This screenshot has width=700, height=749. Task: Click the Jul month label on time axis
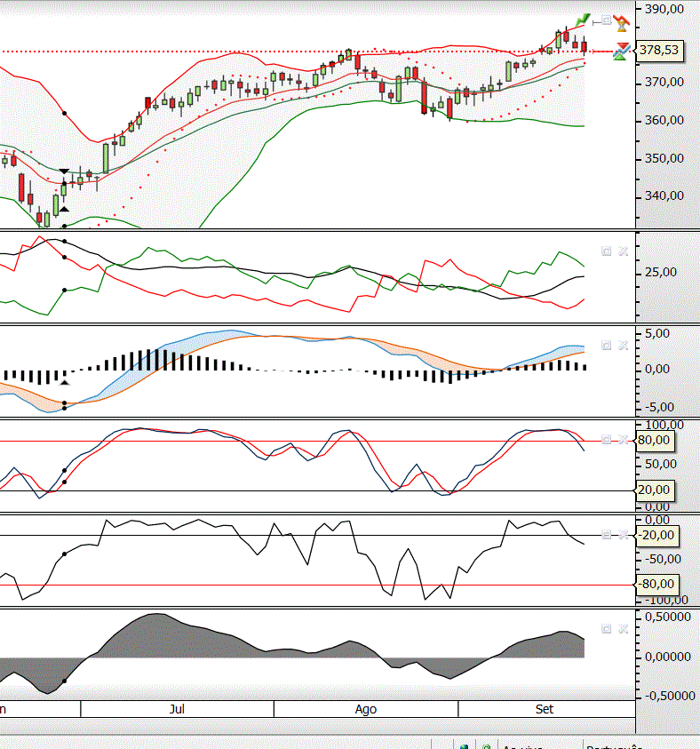point(177,709)
